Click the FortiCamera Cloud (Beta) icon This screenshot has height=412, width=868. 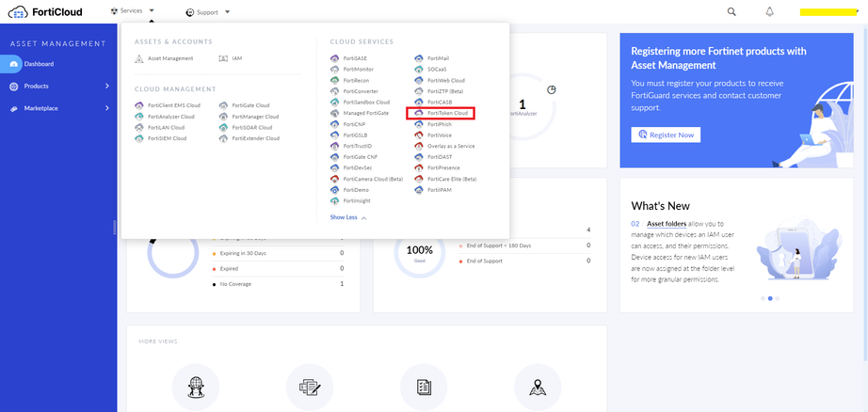[334, 179]
